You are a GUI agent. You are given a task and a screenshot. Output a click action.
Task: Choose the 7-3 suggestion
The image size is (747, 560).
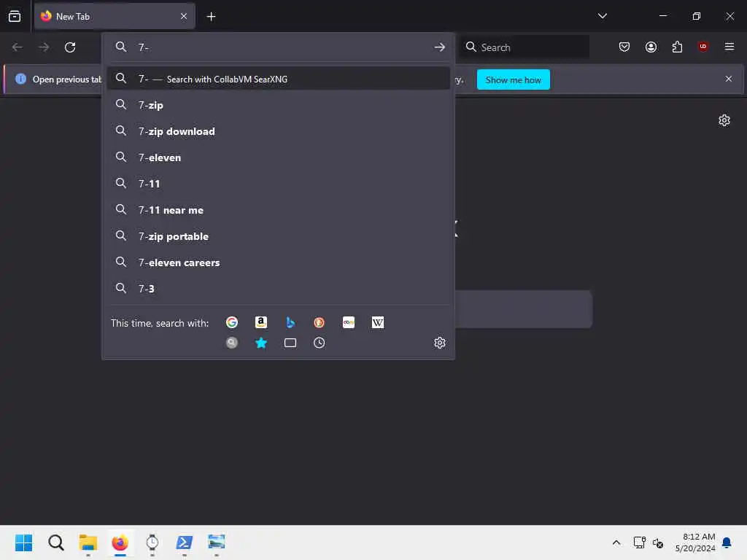[278, 289]
